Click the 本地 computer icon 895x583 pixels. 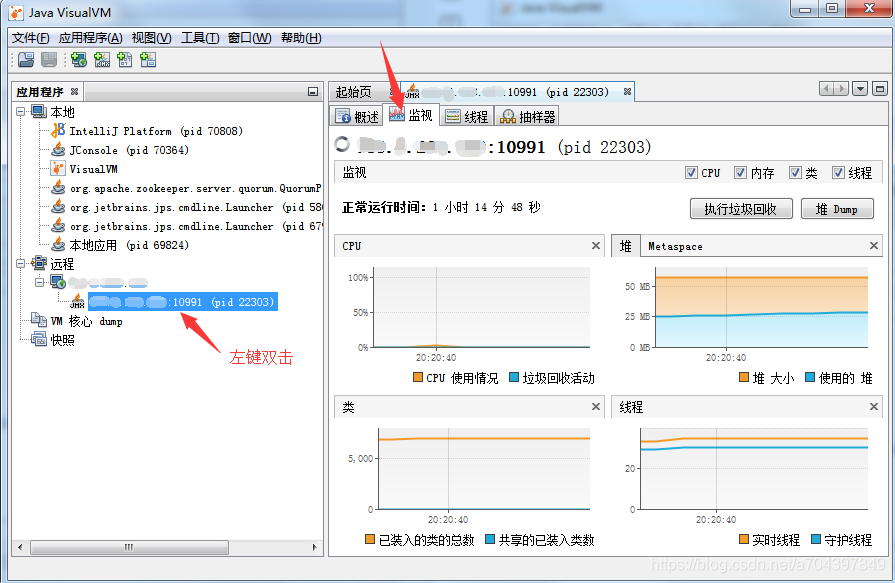click(39, 112)
